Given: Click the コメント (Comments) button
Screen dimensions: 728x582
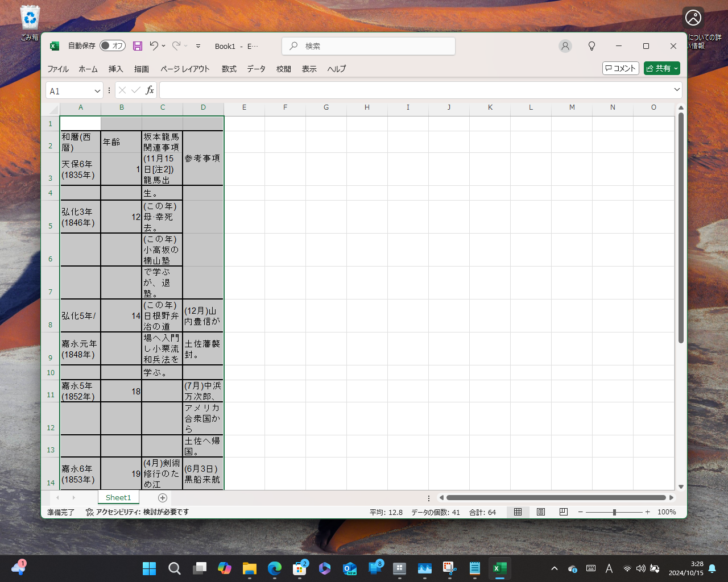Looking at the screenshot, I should (x=621, y=68).
